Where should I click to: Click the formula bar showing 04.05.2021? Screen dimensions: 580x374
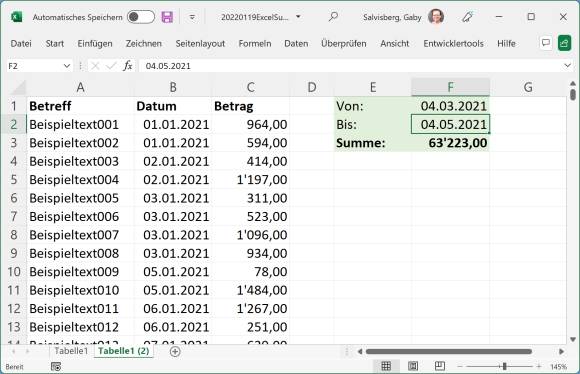[350, 66]
